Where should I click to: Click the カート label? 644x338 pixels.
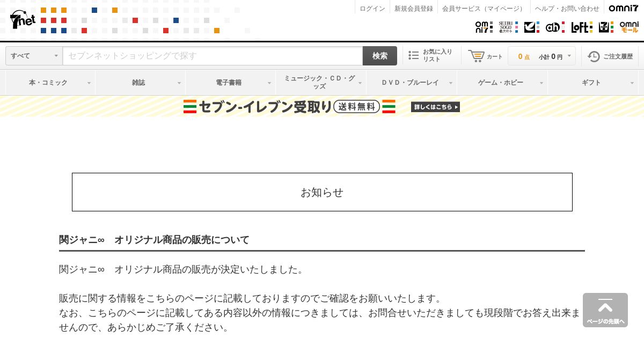click(495, 56)
